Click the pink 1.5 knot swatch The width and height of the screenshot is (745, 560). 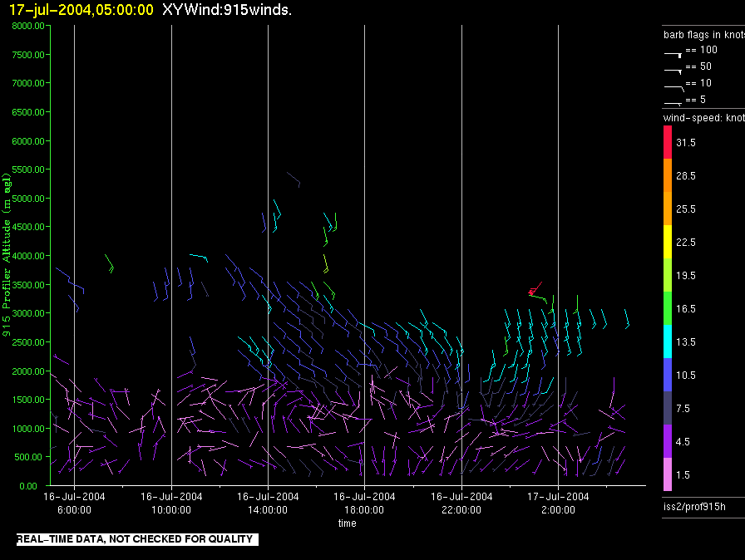click(x=668, y=474)
